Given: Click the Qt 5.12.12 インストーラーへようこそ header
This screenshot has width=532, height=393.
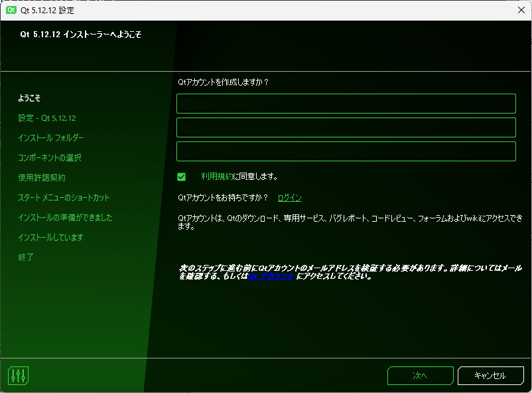Looking at the screenshot, I should coord(81,35).
